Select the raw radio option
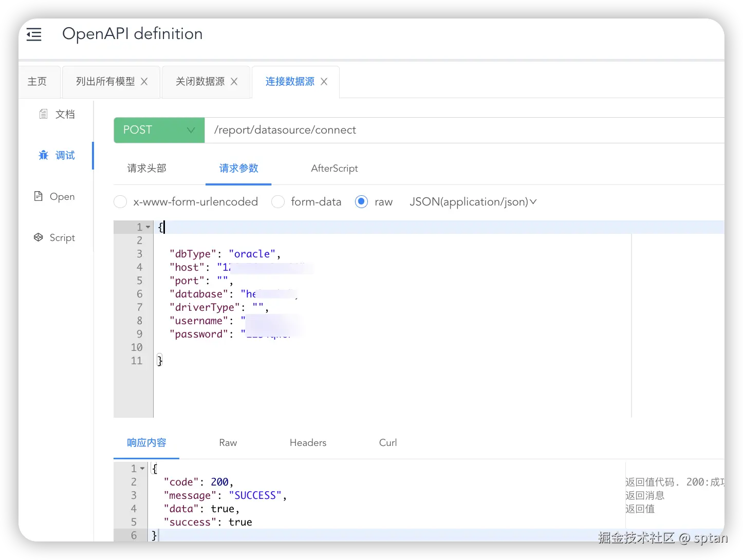The image size is (743, 560). pos(361,202)
